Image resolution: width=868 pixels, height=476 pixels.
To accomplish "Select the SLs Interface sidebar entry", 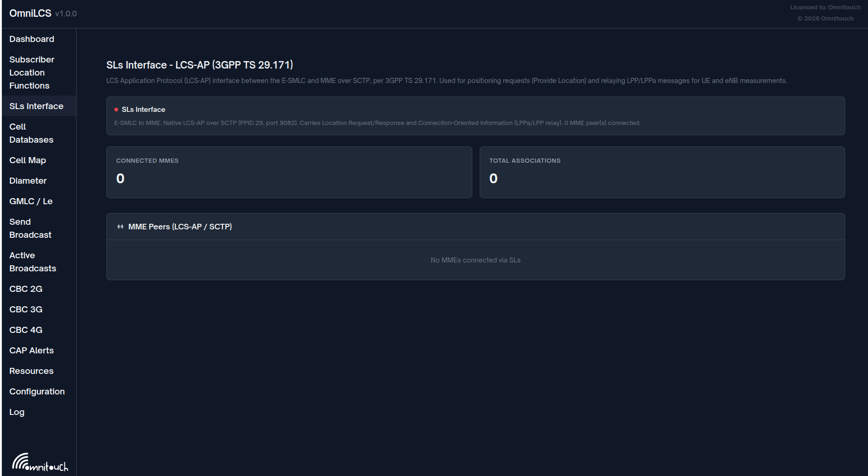I will (x=36, y=106).
